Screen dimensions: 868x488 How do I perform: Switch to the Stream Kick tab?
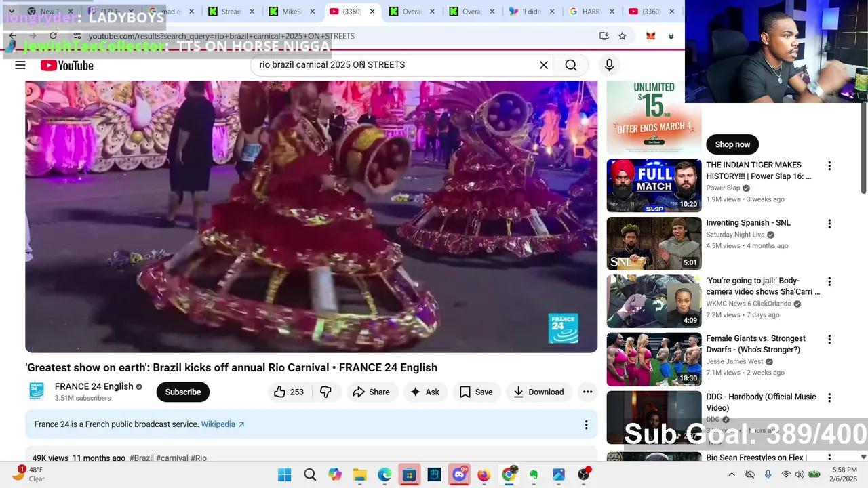(x=231, y=12)
